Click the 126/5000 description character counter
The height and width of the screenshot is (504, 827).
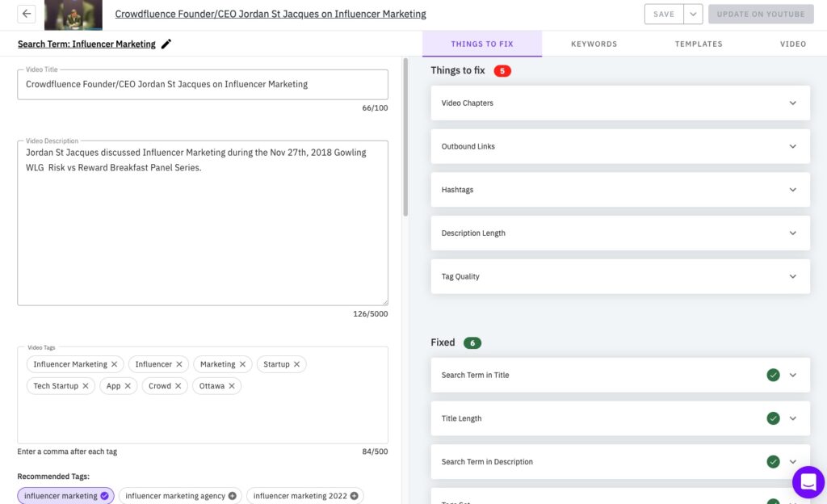pyautogui.click(x=370, y=313)
